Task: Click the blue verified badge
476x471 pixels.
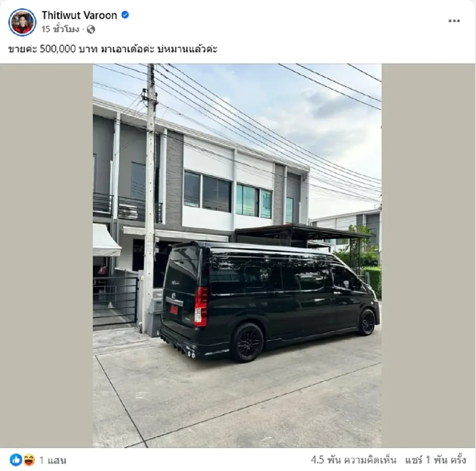Action: pos(125,15)
